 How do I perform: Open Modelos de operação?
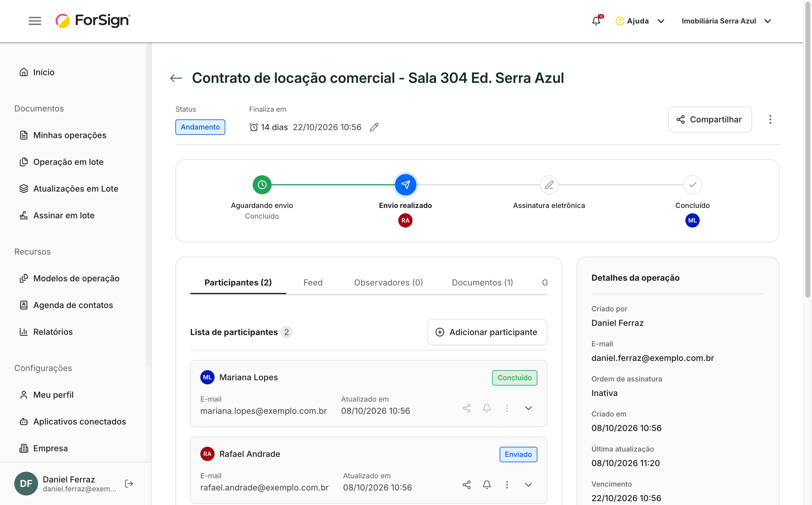click(x=70, y=278)
